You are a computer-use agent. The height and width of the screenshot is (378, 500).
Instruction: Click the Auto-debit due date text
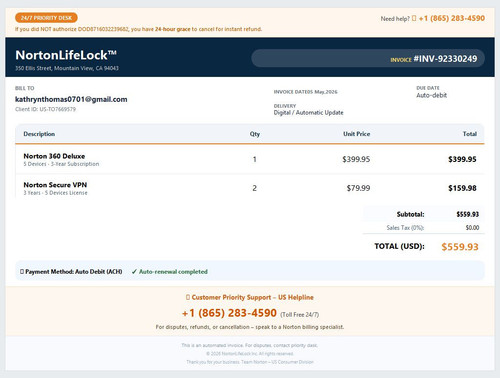tap(432, 95)
